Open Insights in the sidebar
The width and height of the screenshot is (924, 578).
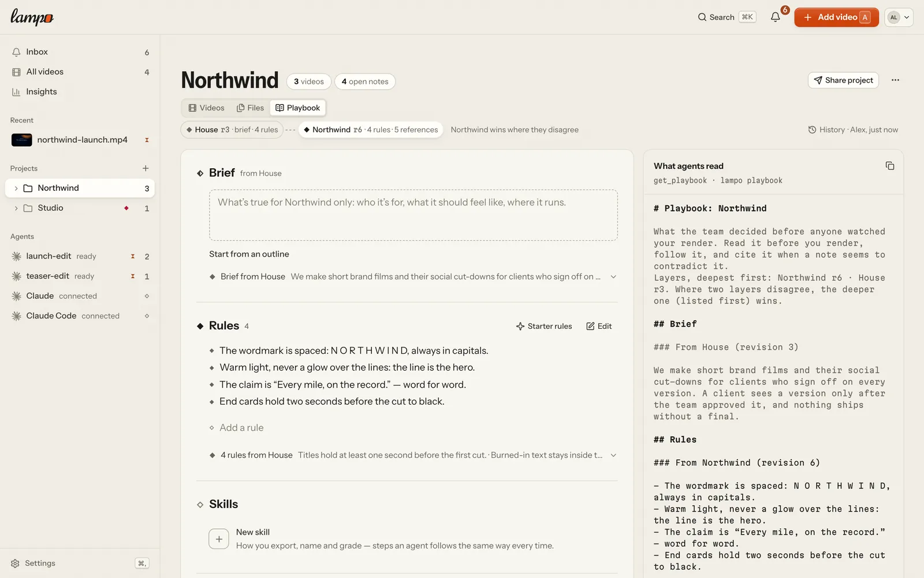(80, 92)
